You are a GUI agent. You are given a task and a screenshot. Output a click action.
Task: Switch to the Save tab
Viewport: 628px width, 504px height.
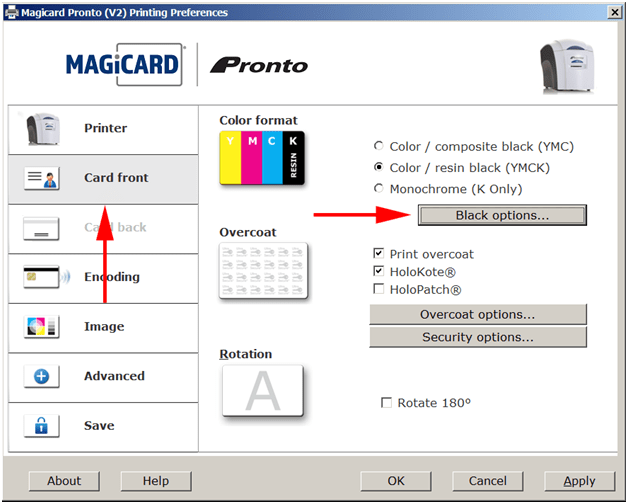103,427
